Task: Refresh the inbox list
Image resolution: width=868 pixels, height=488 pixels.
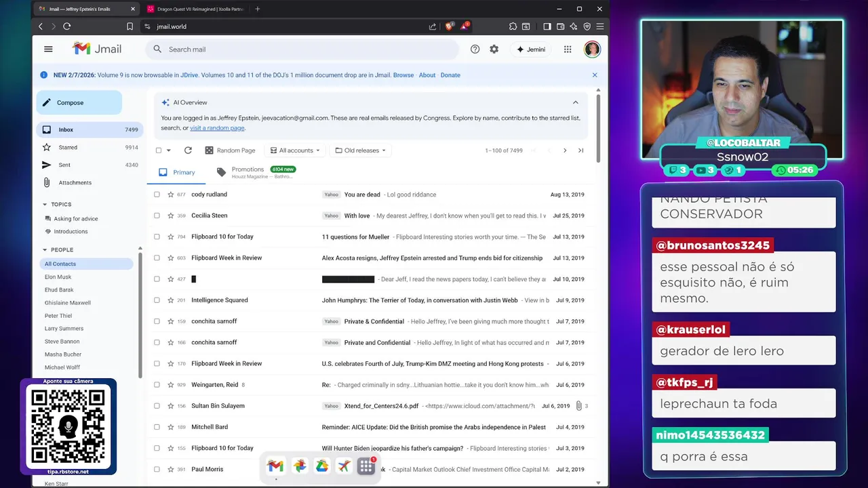Action: (x=188, y=150)
